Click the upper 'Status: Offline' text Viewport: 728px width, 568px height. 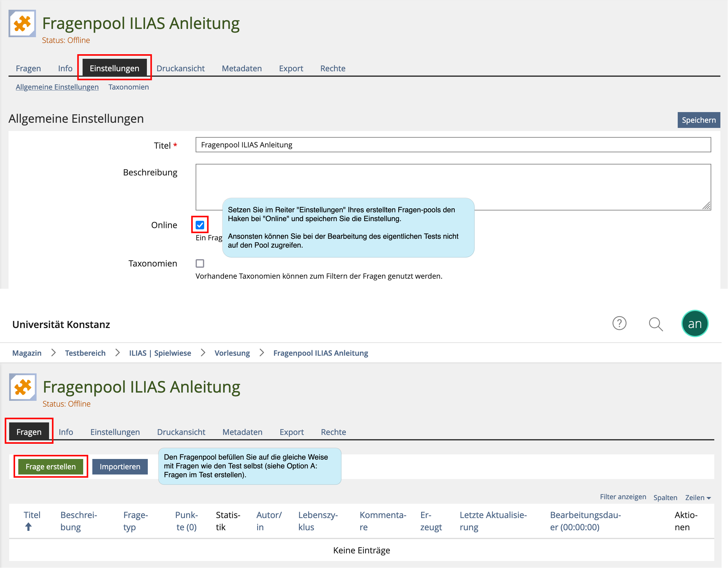point(66,40)
